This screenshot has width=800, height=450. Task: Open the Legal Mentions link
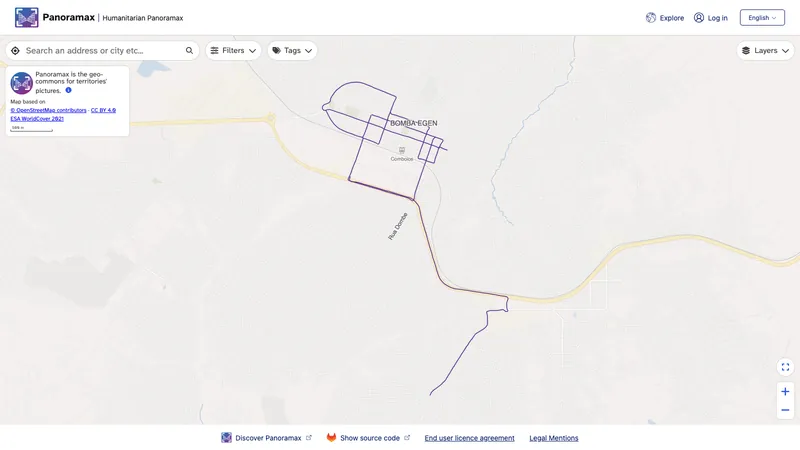(554, 438)
